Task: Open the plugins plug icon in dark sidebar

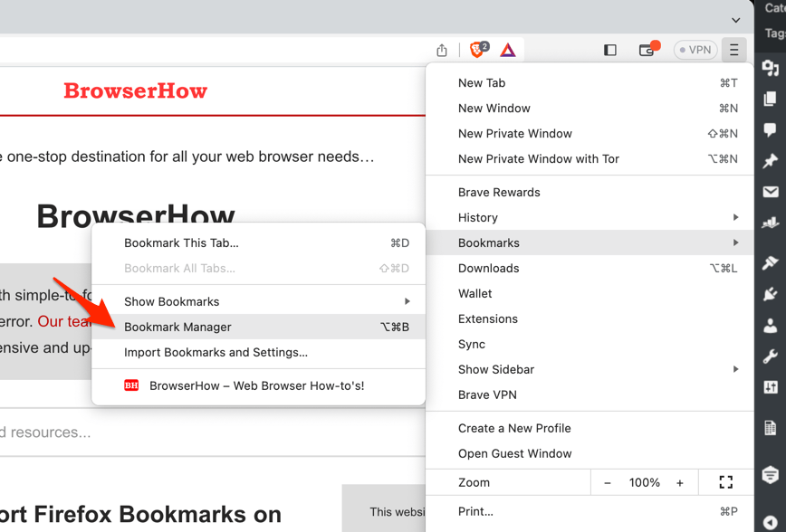Action: pyautogui.click(x=771, y=294)
